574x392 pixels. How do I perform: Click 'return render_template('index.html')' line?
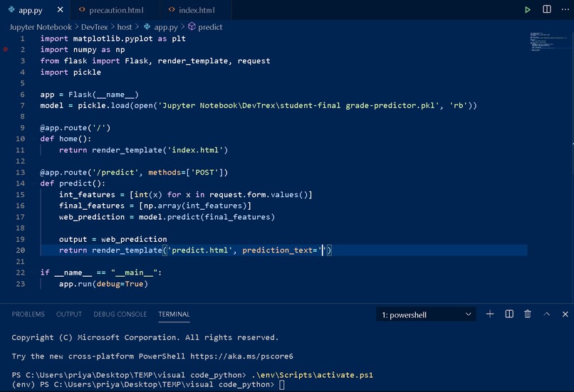point(144,150)
